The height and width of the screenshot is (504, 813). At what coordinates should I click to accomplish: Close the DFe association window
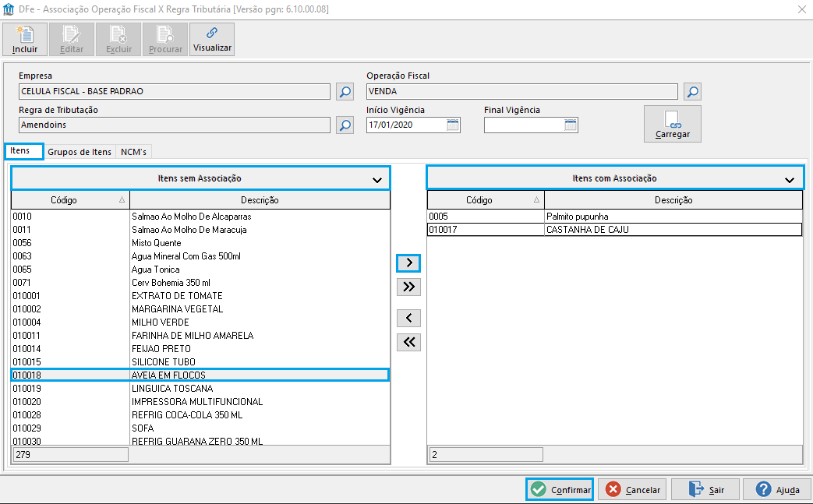801,9
